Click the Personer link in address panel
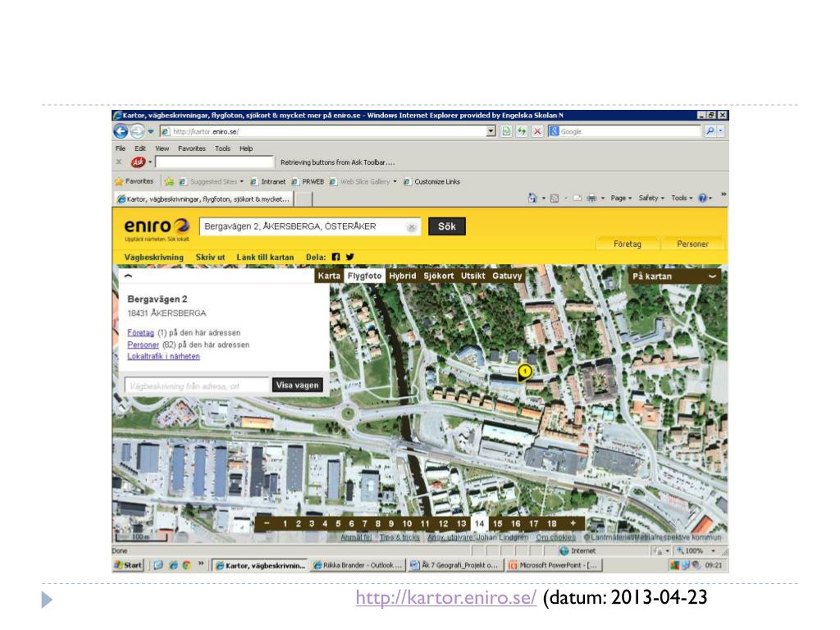 (143, 345)
